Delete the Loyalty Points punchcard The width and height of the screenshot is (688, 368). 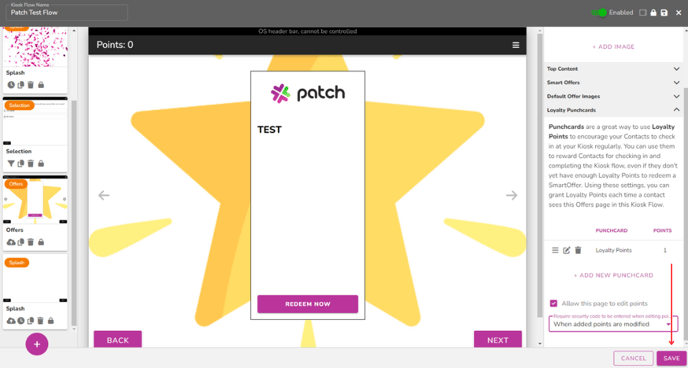click(578, 250)
